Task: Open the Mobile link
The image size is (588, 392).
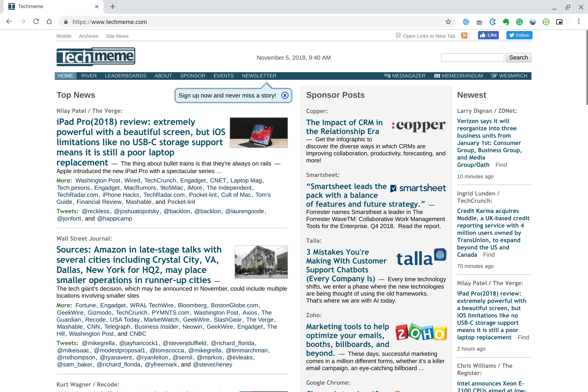Action: (64, 36)
